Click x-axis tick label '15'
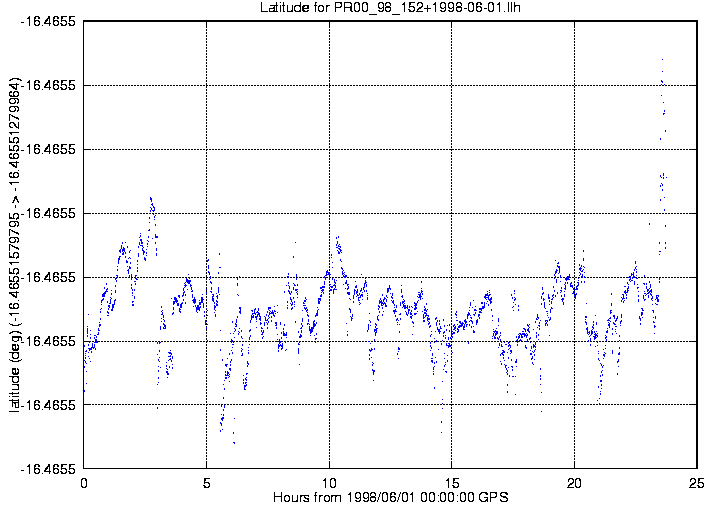This screenshot has height=505, width=721. [x=452, y=482]
